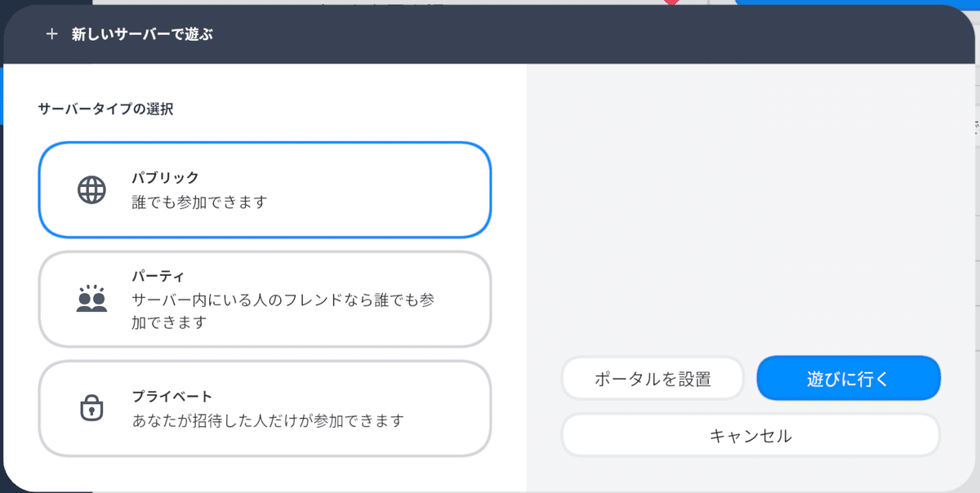Click the globe icon for Public server
This screenshot has height=493, width=980.
click(x=91, y=190)
